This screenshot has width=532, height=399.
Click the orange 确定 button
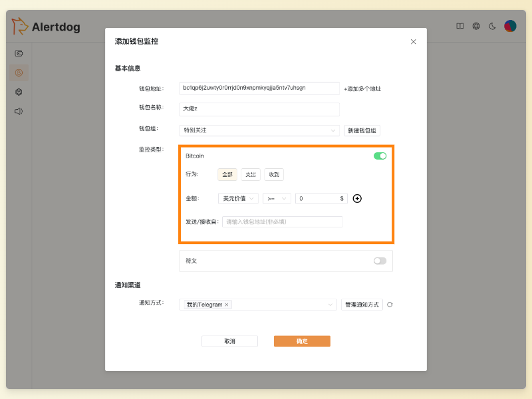pos(302,341)
